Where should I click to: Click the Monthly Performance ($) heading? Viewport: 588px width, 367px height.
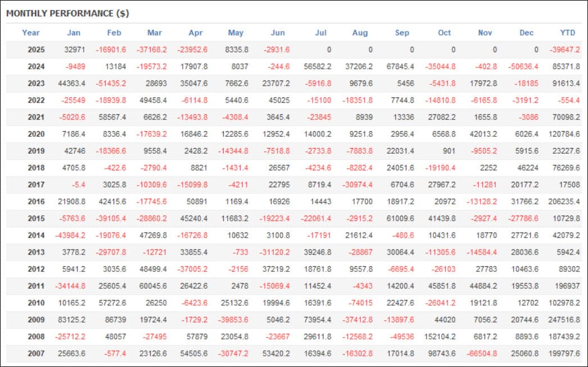(67, 14)
